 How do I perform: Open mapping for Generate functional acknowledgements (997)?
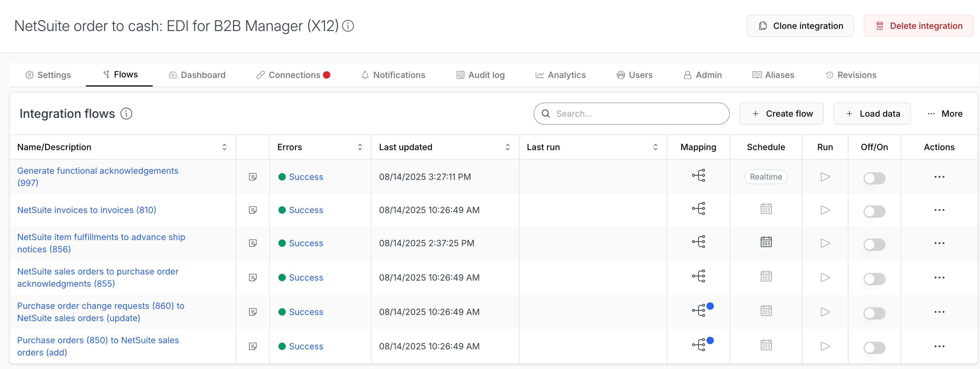699,176
